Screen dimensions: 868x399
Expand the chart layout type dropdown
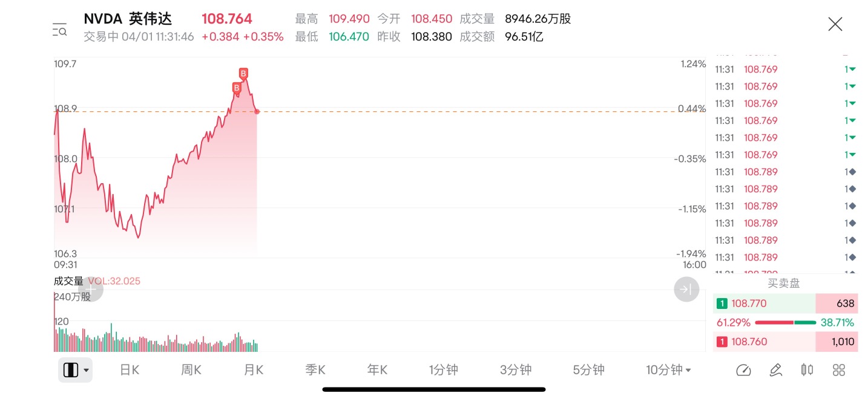click(x=76, y=370)
